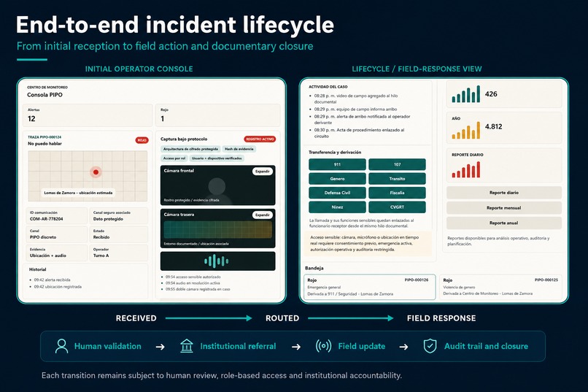Click the Lomas de Zamora location map
Viewport: 588px width, 392px height.
[88, 177]
